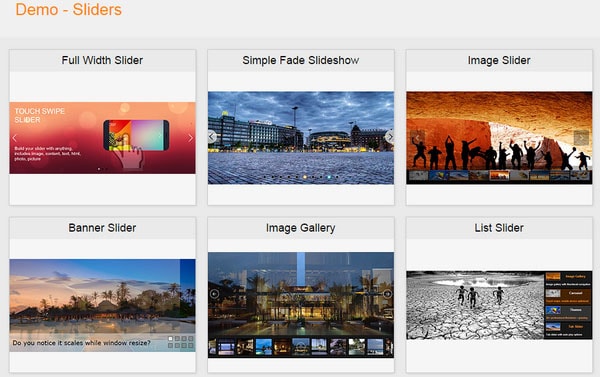This screenshot has width=600, height=377.
Task: Click 'Do you notice it scales' caption
Action: coord(82,343)
